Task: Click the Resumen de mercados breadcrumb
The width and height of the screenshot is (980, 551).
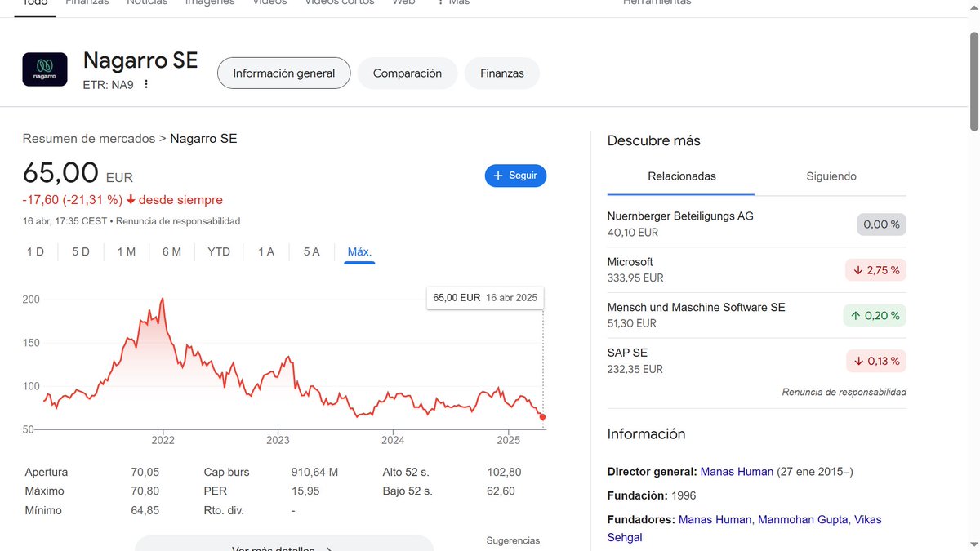Action: 89,139
